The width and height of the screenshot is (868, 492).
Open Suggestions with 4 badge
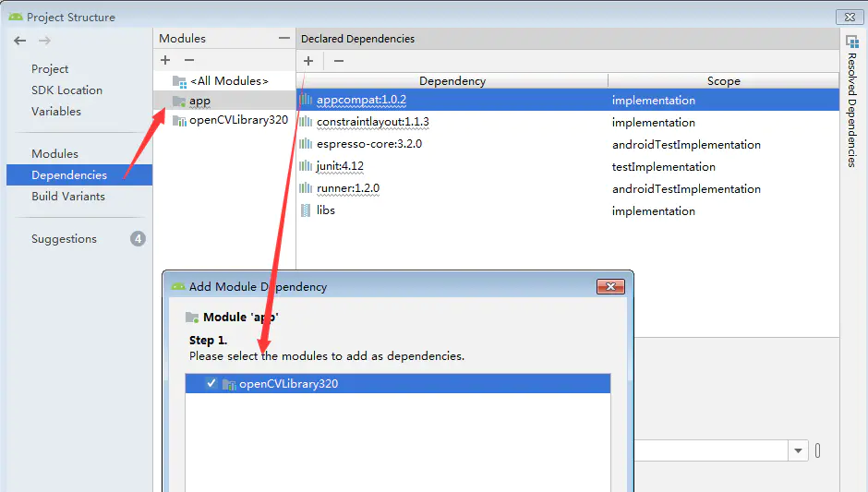(64, 239)
